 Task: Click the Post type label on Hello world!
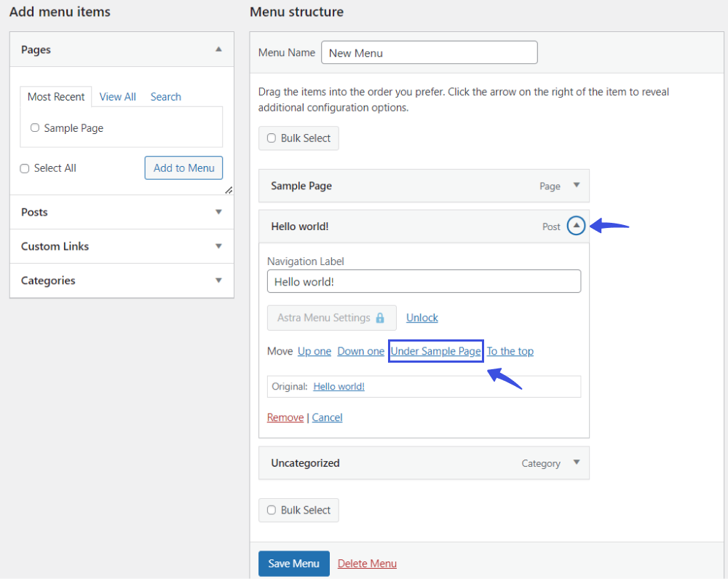(x=551, y=227)
